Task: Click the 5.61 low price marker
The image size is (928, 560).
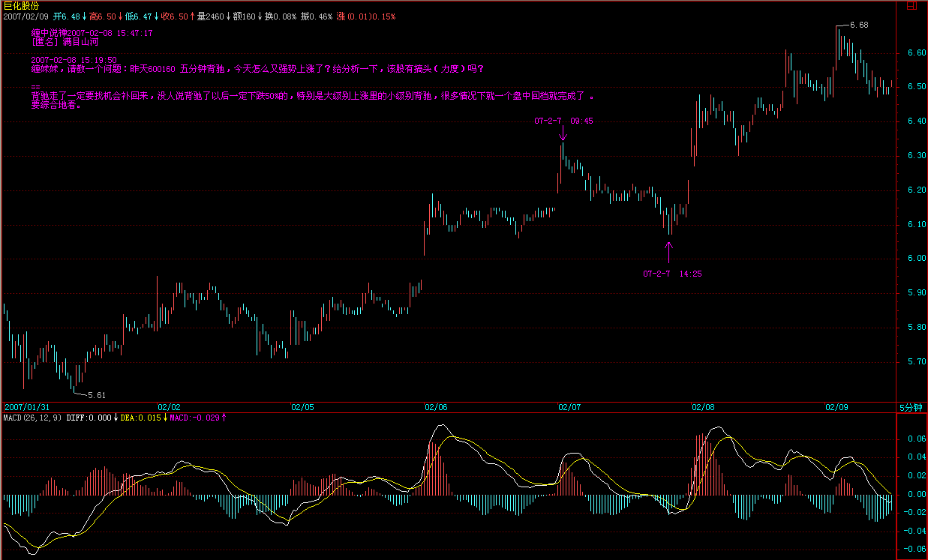Action: 97,394
